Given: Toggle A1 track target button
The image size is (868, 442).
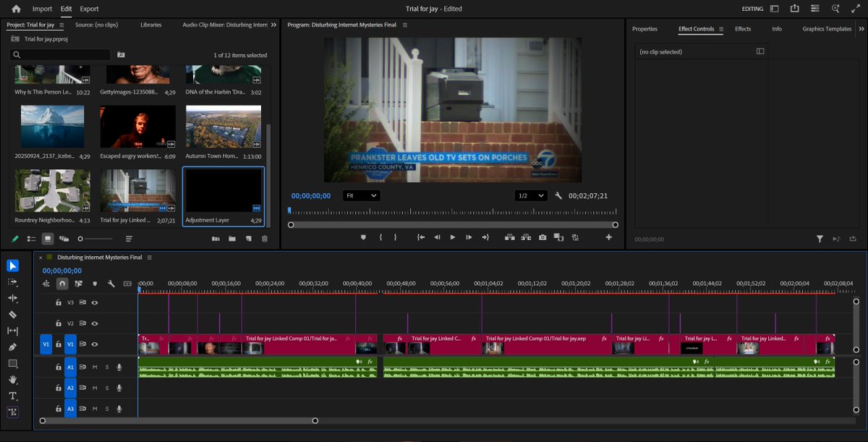Looking at the screenshot, I should [70, 367].
